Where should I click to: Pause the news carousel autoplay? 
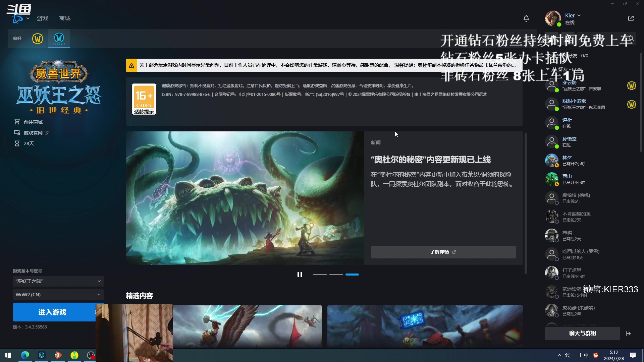300,275
